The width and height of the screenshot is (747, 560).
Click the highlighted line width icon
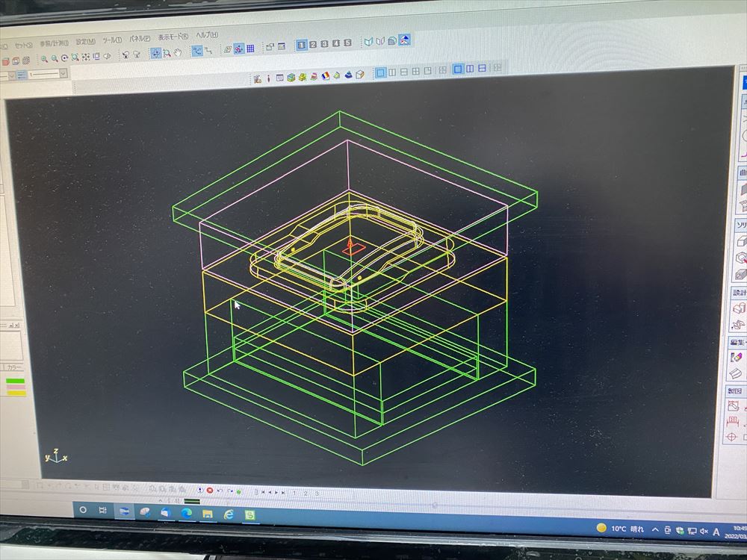coord(22,75)
